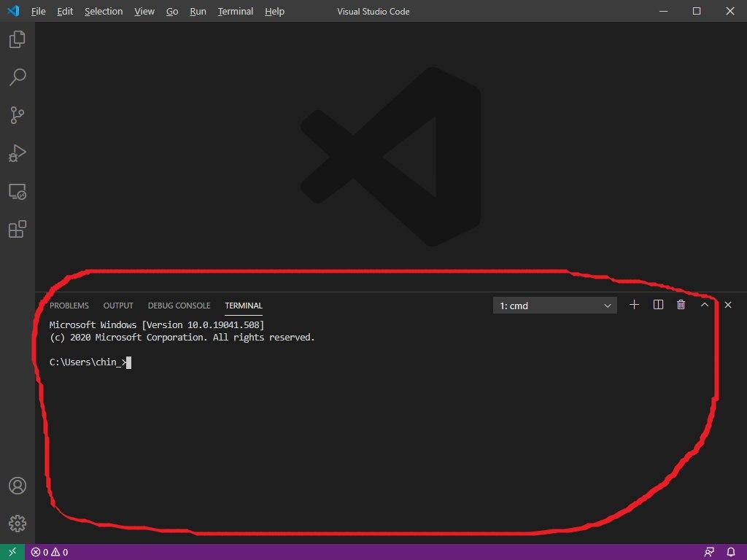Open the Manage gear icon
The image size is (747, 560).
tap(18, 524)
